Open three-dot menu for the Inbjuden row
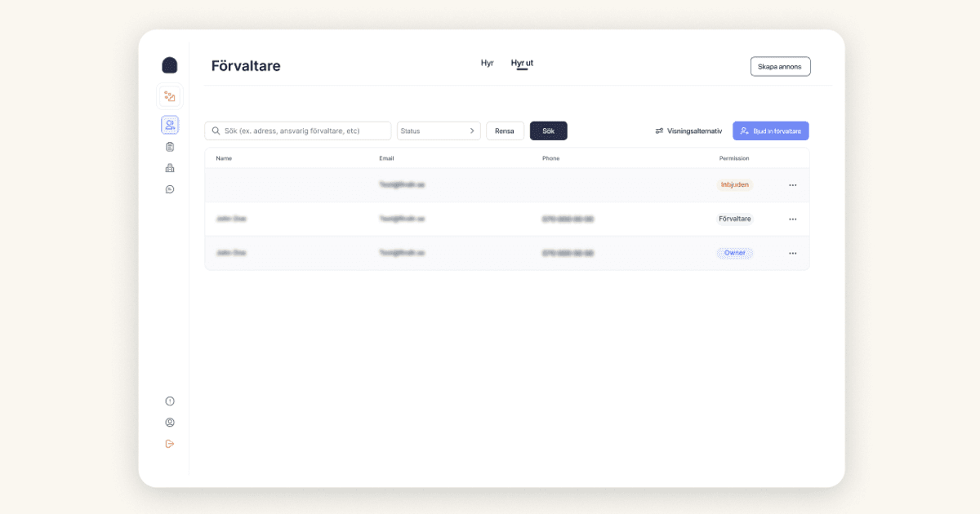The image size is (980, 514). [792, 185]
